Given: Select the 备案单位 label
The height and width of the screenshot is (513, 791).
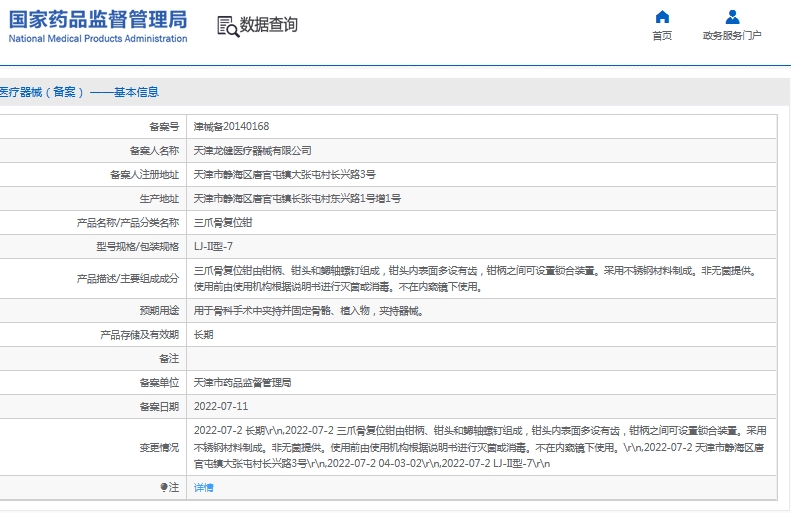Looking at the screenshot, I should tap(159, 382).
